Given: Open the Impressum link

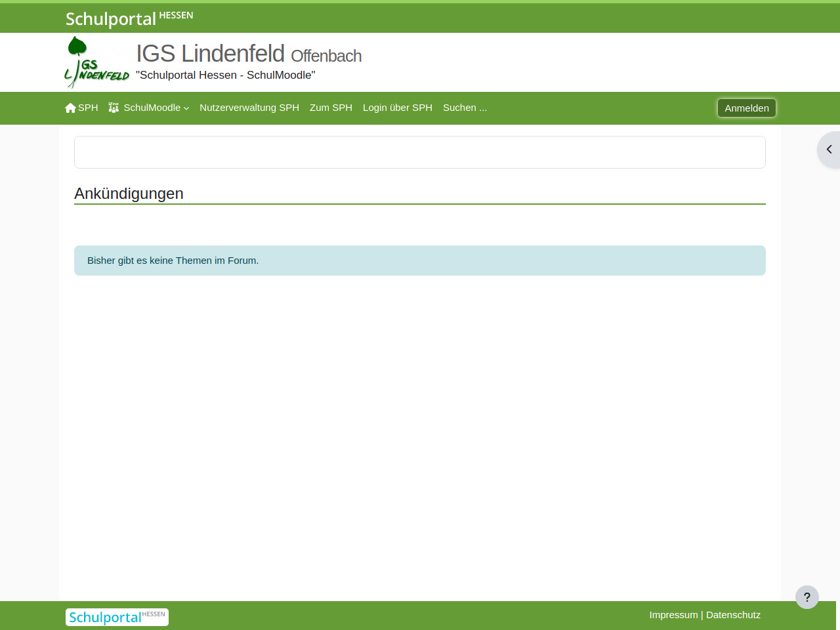Looking at the screenshot, I should 673,615.
